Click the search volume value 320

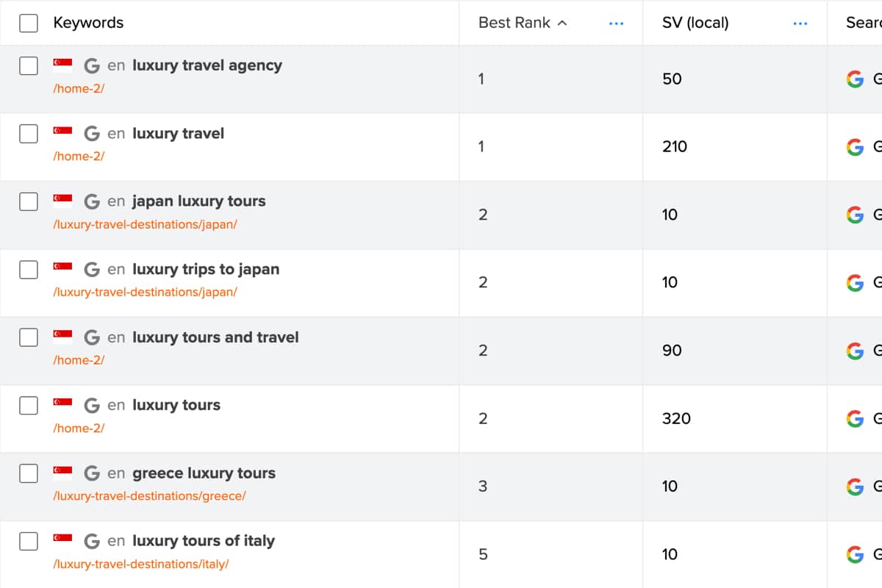point(676,418)
